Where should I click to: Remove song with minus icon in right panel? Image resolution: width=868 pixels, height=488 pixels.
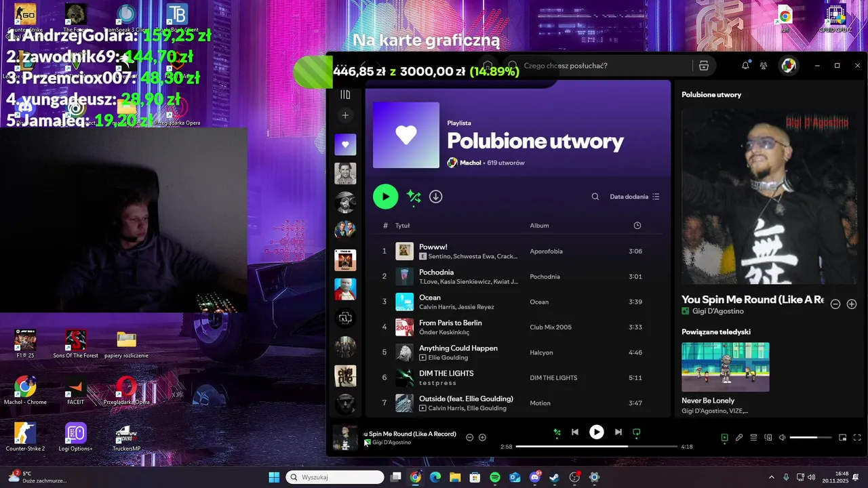[835, 304]
